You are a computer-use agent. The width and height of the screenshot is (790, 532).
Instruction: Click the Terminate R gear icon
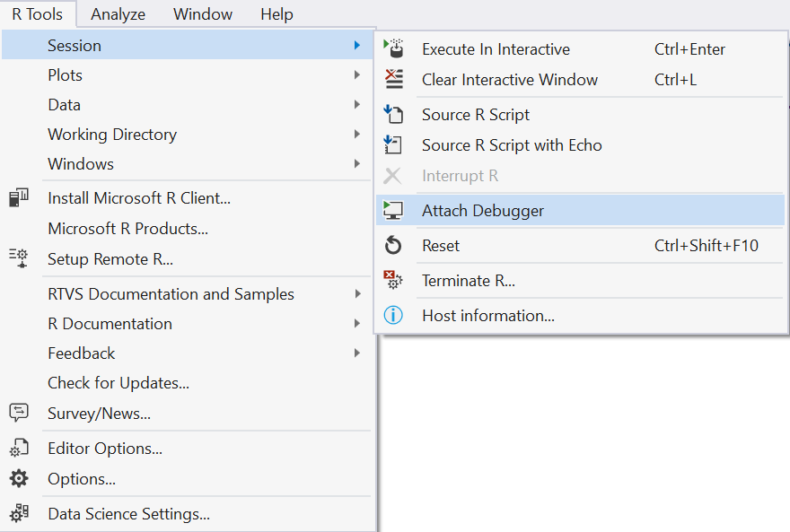click(x=393, y=280)
